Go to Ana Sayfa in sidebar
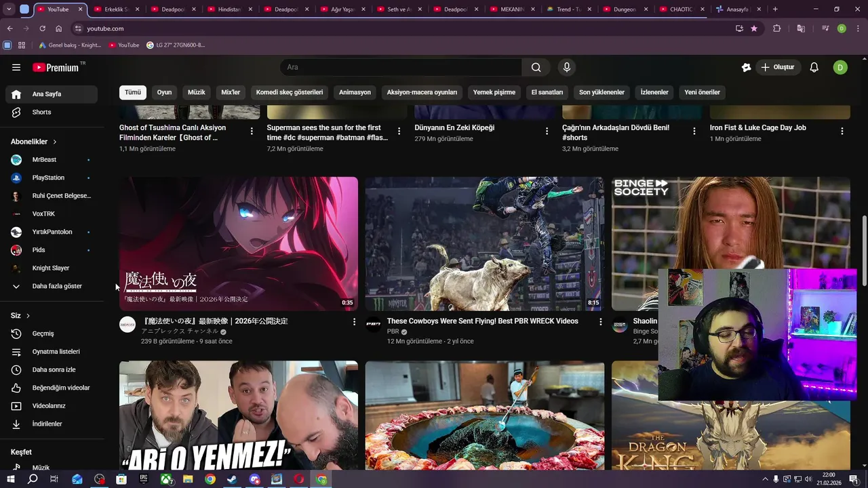868x488 pixels. 52,94
